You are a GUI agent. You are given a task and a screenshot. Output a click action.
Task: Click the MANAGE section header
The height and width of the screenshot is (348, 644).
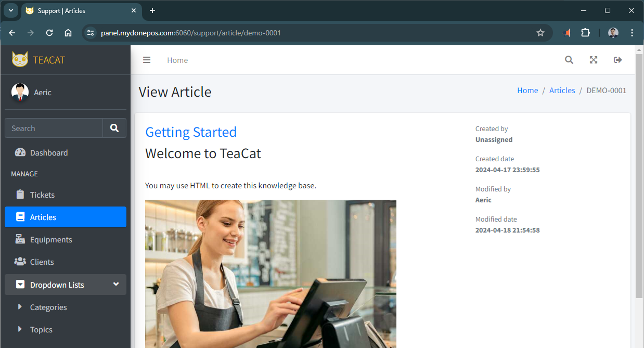click(x=24, y=174)
